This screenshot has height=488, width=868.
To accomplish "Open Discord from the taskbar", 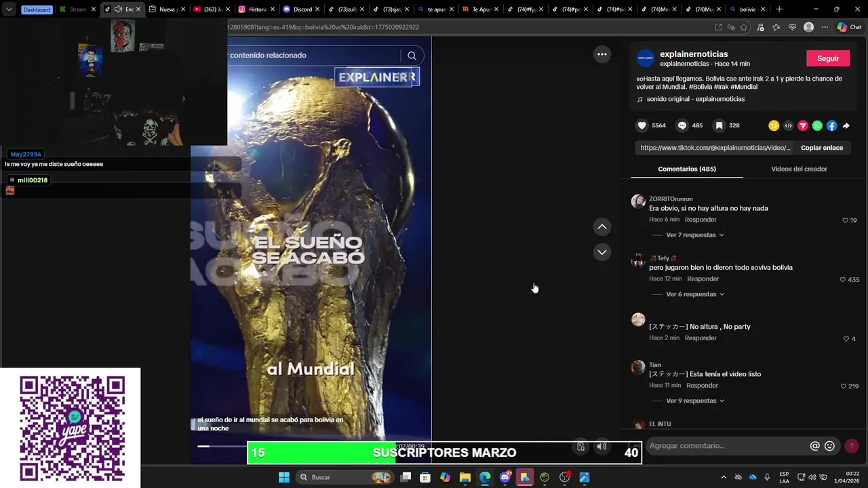I will [x=505, y=477].
